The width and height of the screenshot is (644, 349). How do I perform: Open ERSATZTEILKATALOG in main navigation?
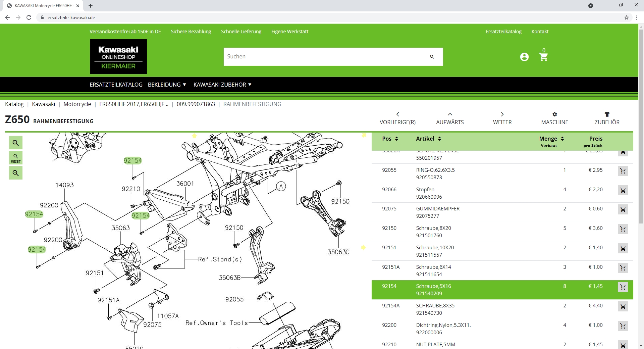click(x=116, y=85)
